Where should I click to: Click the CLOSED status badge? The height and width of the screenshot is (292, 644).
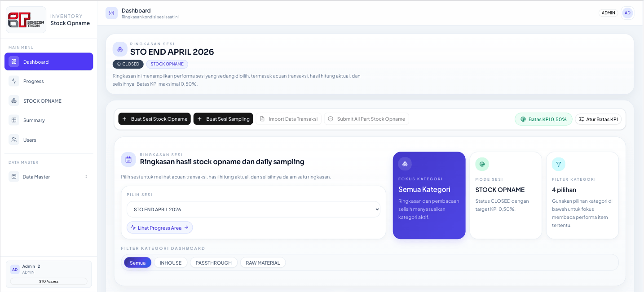128,64
